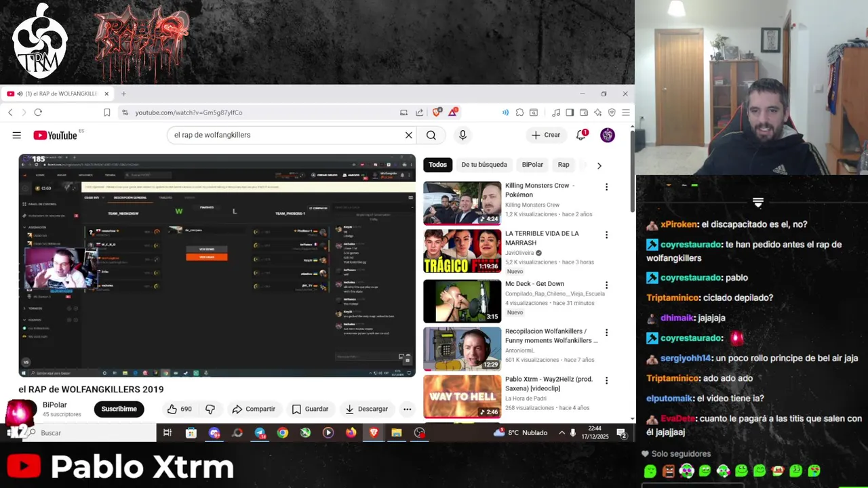The image size is (868, 488).
Task: Open the Recopilacion Wolfangkillers thumbnail
Action: pos(462,349)
